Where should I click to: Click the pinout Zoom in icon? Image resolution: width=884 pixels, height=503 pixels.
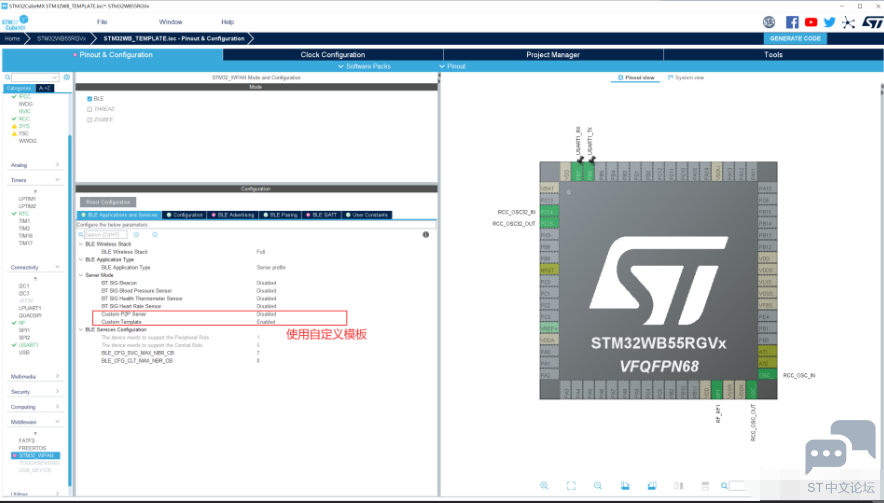[x=544, y=486]
